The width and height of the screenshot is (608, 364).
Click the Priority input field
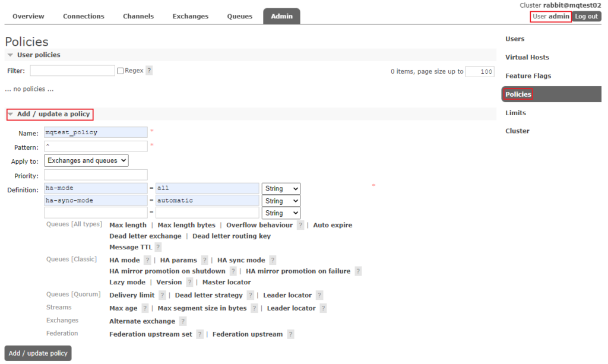click(96, 175)
